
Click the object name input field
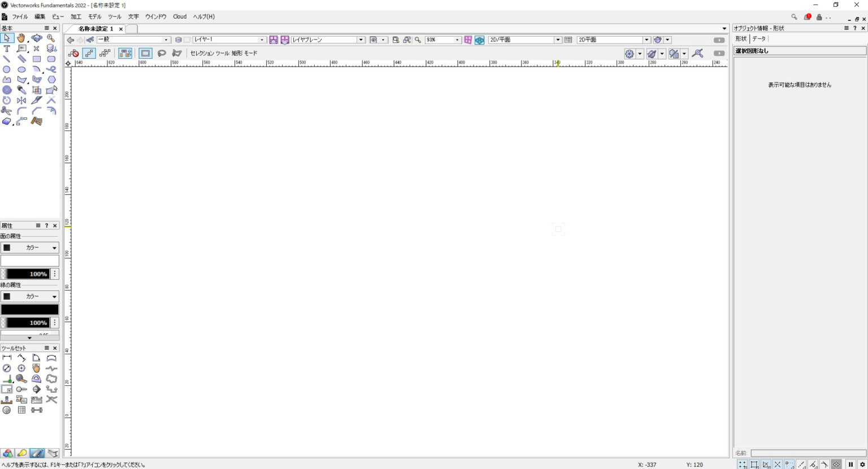[808, 453]
